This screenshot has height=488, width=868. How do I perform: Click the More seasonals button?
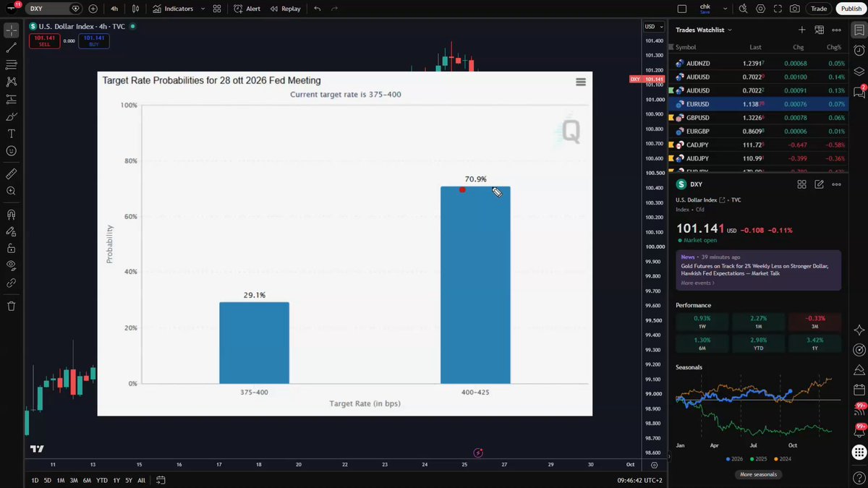tap(758, 474)
